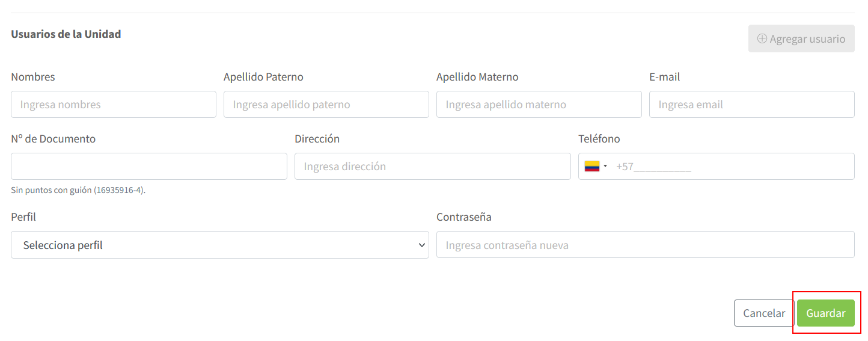Open country code caret beside the flag
The height and width of the screenshot is (341, 868).
[x=605, y=167]
